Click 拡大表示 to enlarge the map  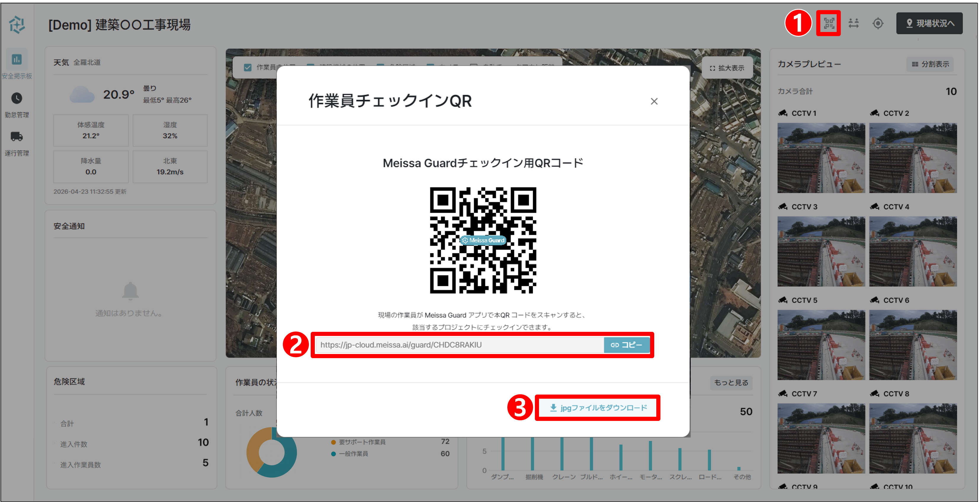[x=727, y=68]
